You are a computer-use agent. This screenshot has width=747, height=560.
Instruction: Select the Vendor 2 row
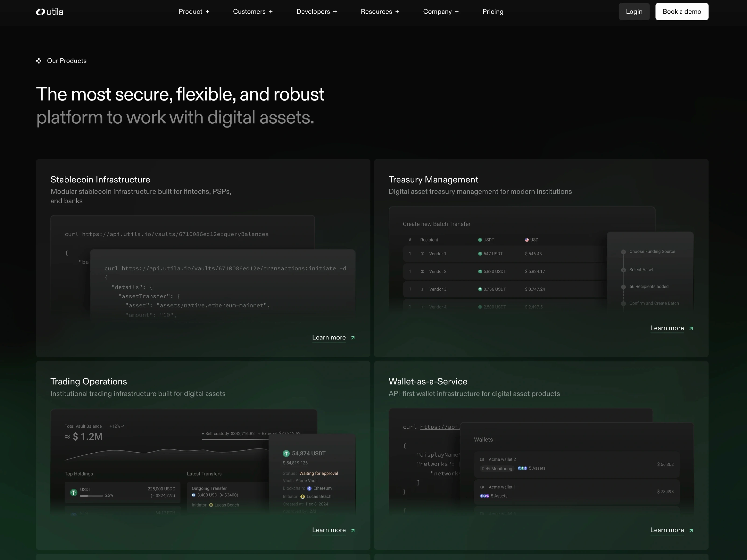pyautogui.click(x=505, y=271)
